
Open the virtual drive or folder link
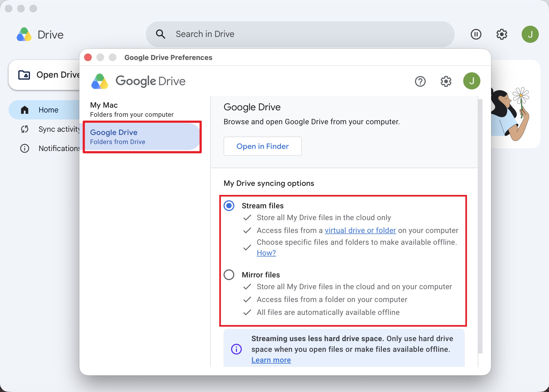(360, 230)
